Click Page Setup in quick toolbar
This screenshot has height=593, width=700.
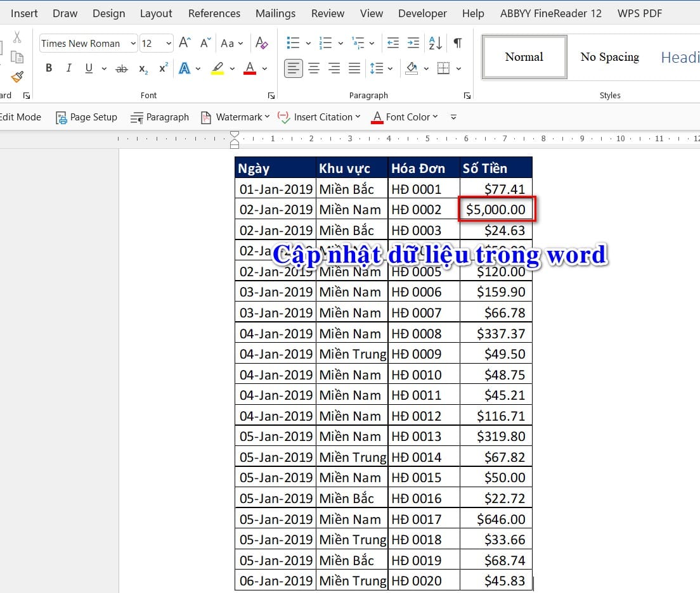[x=87, y=117]
